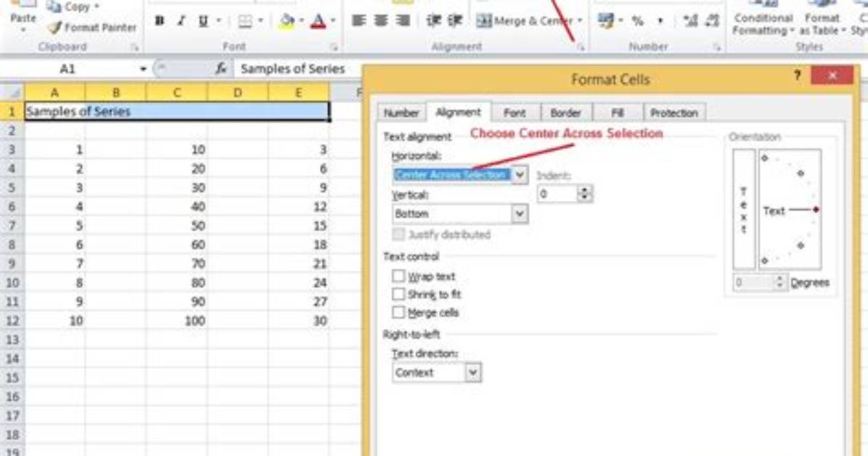Viewport: 868px width, 456px height.
Task: Click orientation dial Text pointer
Action: (x=790, y=211)
